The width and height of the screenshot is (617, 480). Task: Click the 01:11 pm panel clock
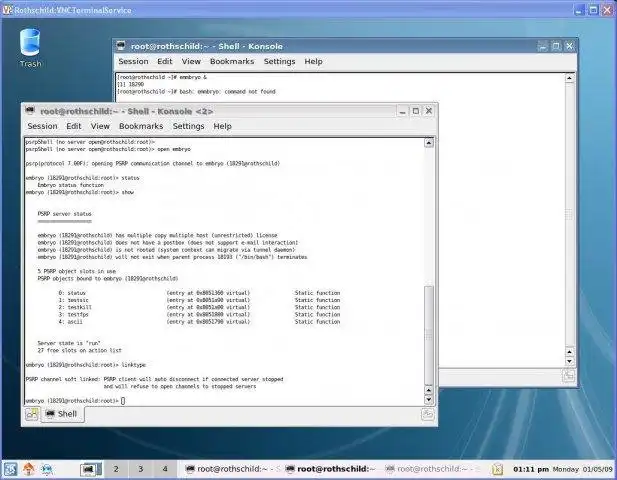pyautogui.click(x=531, y=469)
